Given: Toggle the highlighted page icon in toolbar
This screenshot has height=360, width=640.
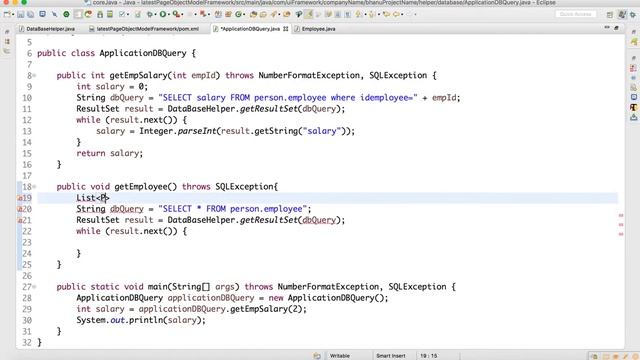Looking at the screenshot, I should pyautogui.click(x=78, y=14).
